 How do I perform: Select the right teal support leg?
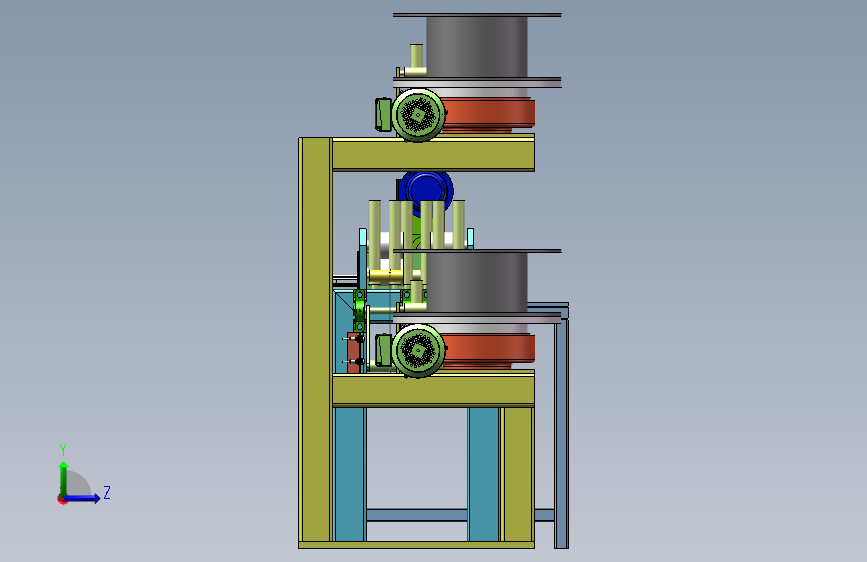(x=483, y=474)
